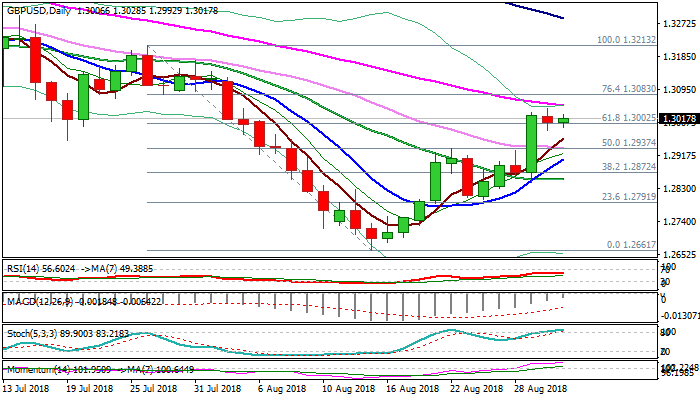This screenshot has width=700, height=400.
Task: Select the 100.0 Fibonacci level label
Action: tap(625, 40)
